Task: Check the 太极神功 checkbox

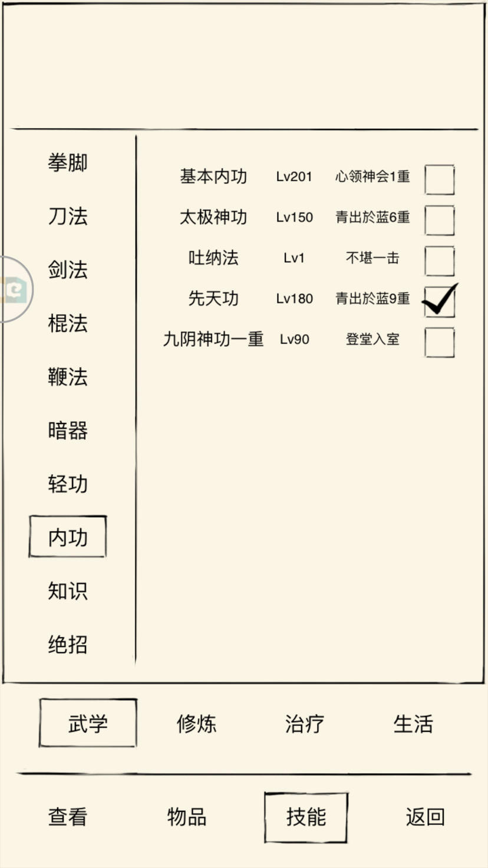Action: point(439,220)
